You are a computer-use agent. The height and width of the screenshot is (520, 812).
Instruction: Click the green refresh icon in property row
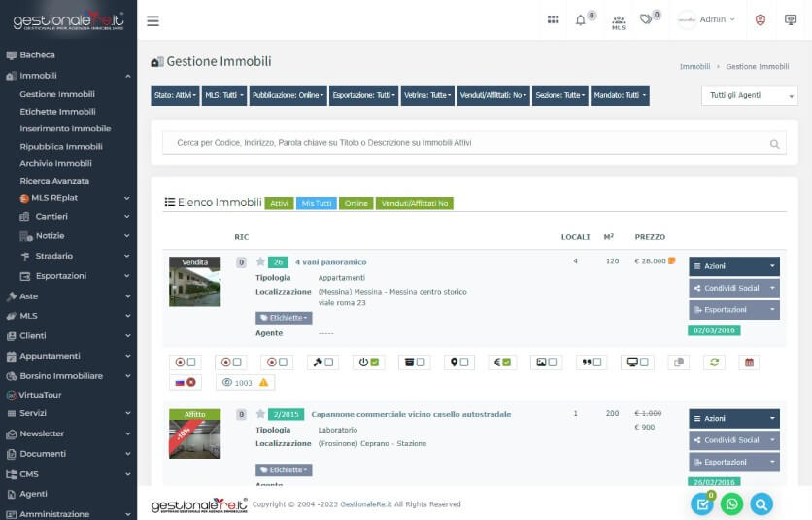[715, 363]
